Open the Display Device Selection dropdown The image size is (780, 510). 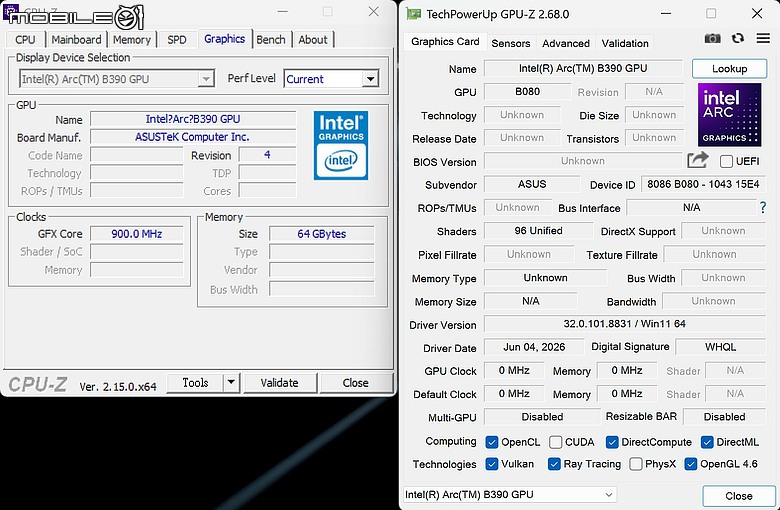pos(117,79)
